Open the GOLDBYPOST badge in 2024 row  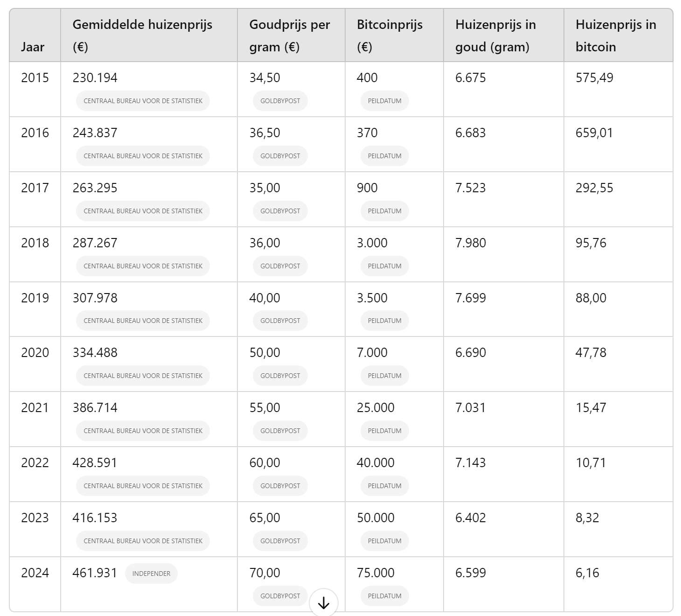280,596
